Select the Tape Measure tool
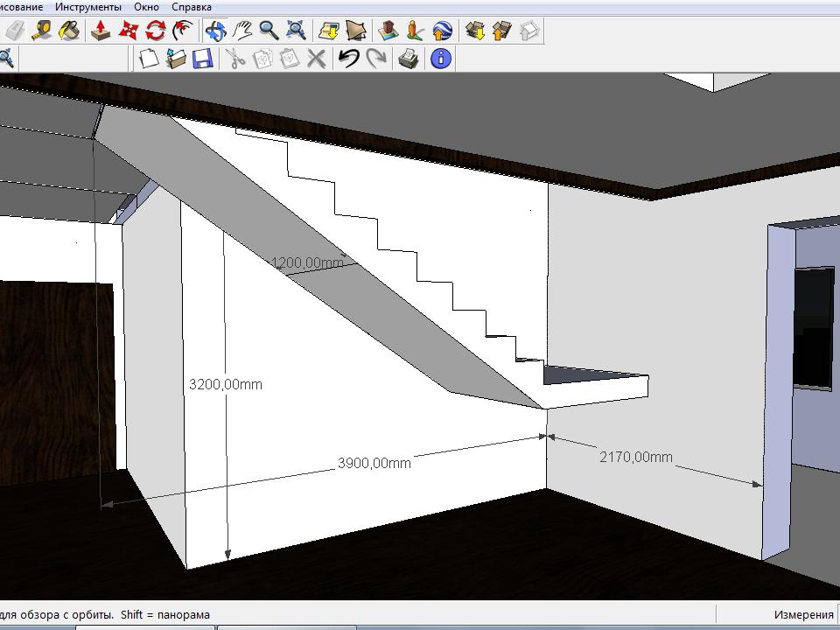The width and height of the screenshot is (840, 630). coord(42,31)
